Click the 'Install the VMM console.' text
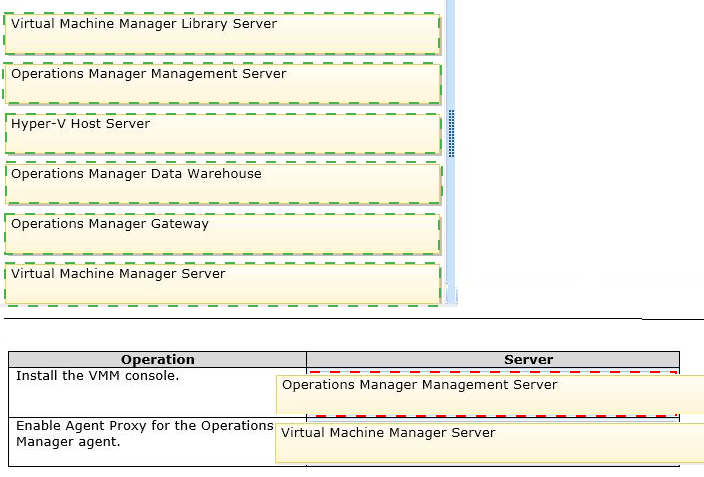This screenshot has width=704, height=477. (97, 375)
